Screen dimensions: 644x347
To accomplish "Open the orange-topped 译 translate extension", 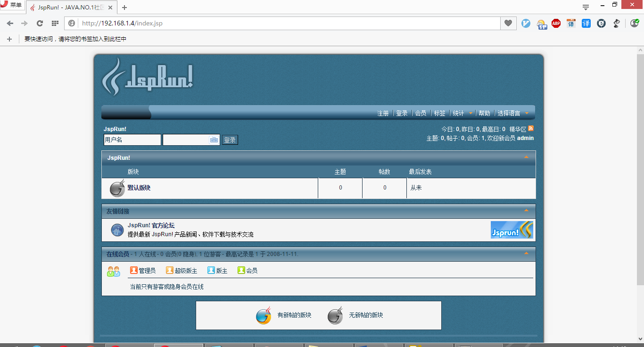I will pyautogui.click(x=571, y=23).
